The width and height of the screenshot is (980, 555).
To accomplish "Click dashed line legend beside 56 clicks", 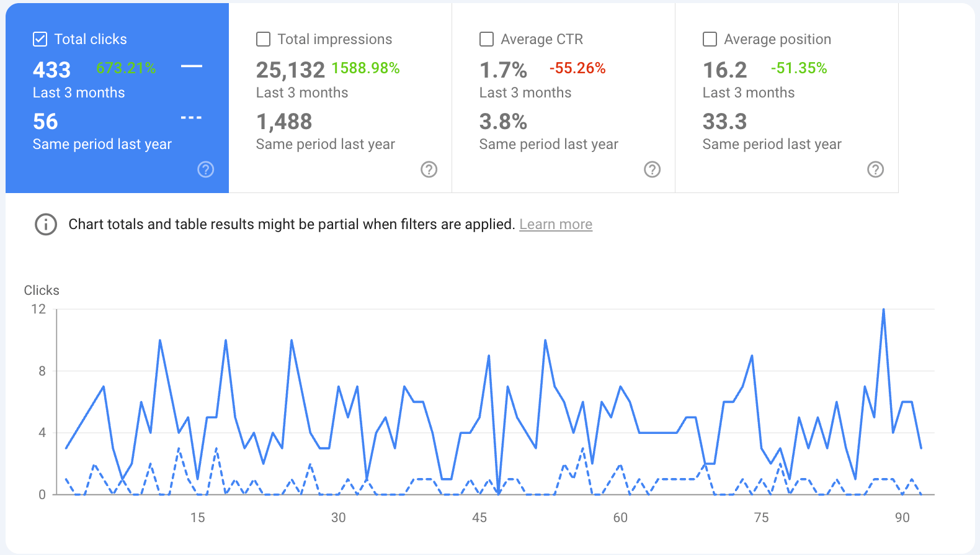I will pyautogui.click(x=191, y=118).
